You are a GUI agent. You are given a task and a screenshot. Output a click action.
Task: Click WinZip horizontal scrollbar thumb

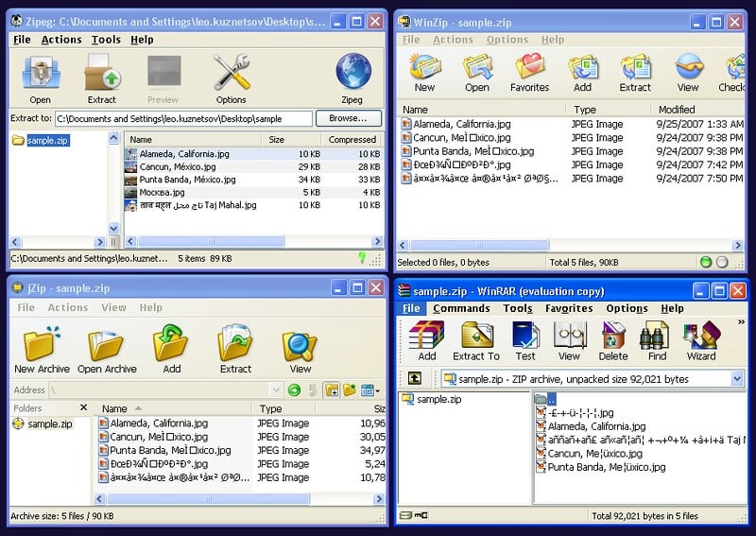479,245
